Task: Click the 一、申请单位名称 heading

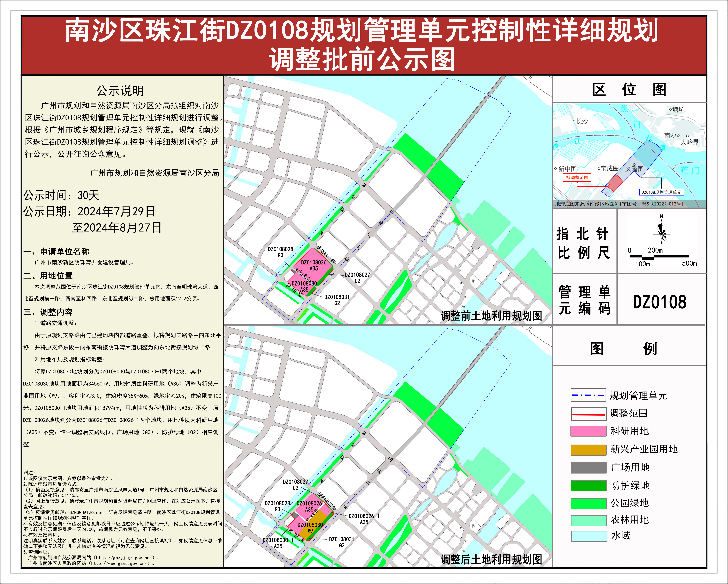Action: tap(56, 252)
